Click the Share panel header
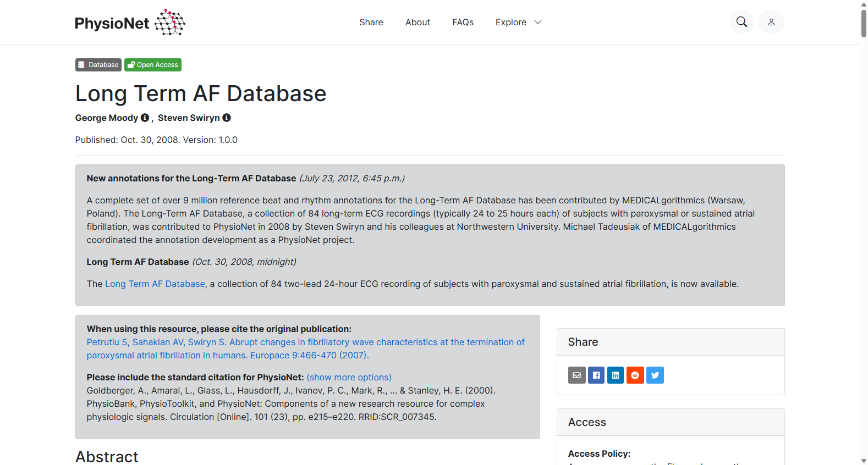This screenshot has width=868, height=465. 671,342
